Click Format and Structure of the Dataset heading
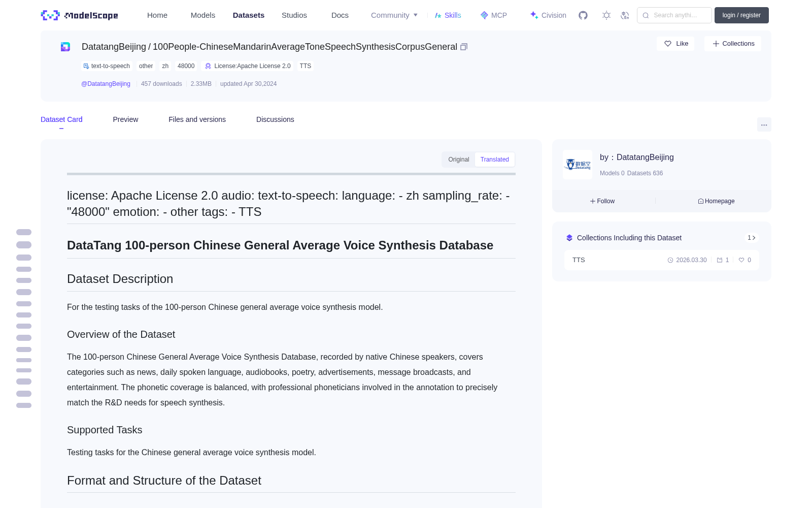 point(164,481)
